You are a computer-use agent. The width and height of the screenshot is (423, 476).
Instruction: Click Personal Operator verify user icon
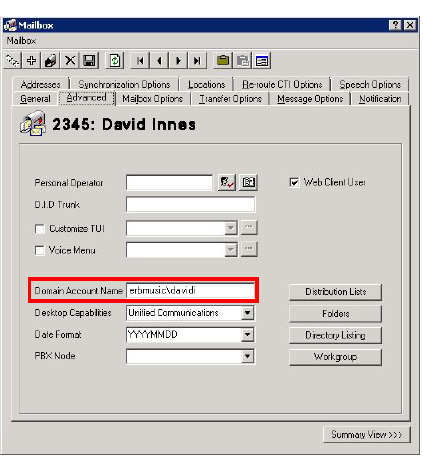click(227, 182)
